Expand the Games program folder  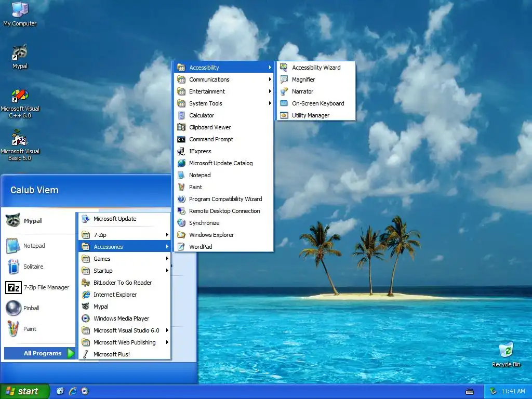[x=125, y=259]
